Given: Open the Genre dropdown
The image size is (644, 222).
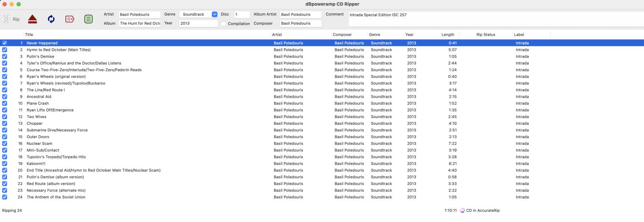Looking at the screenshot, I should coord(214,15).
